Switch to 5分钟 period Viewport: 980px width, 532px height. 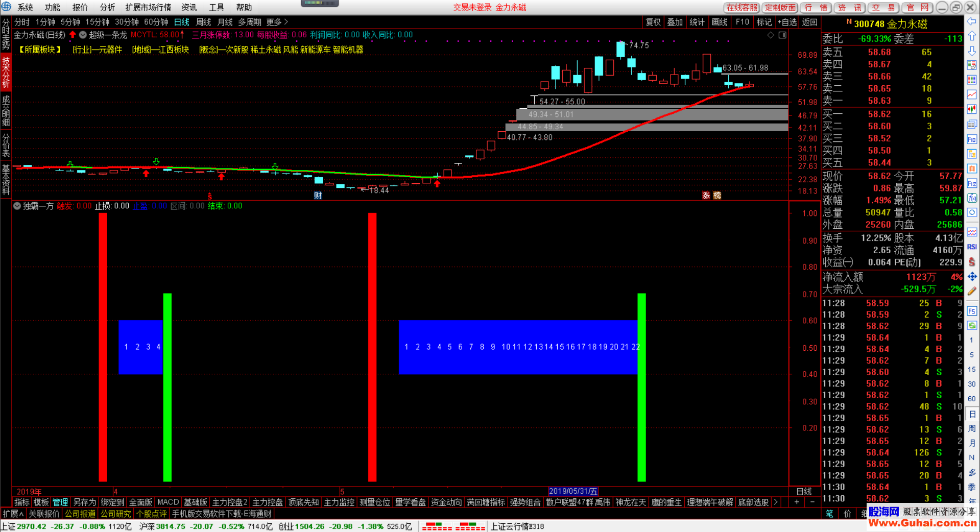coord(70,22)
